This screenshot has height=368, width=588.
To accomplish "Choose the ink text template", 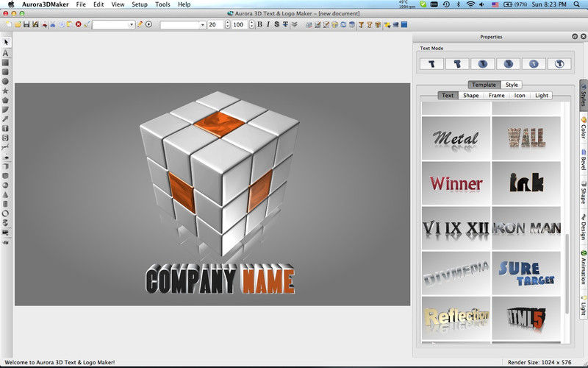I will point(526,183).
